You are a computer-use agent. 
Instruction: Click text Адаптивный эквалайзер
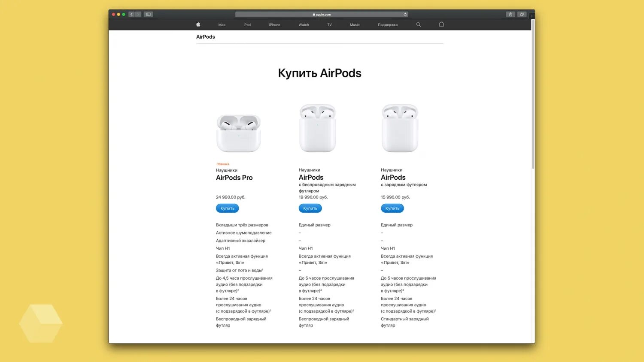241,241
